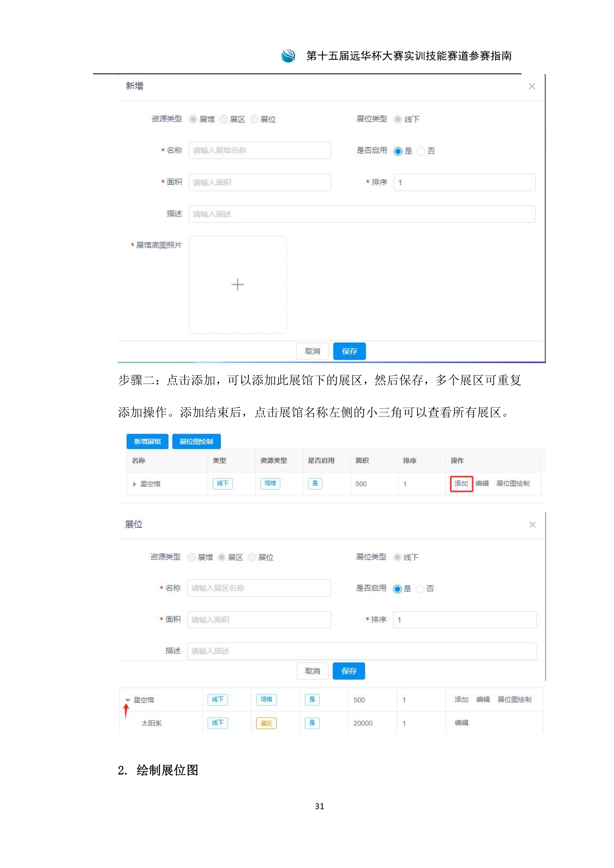Click the orange 展区 tag in 太阳系 row
The width and height of the screenshot is (614, 868).
(x=266, y=723)
